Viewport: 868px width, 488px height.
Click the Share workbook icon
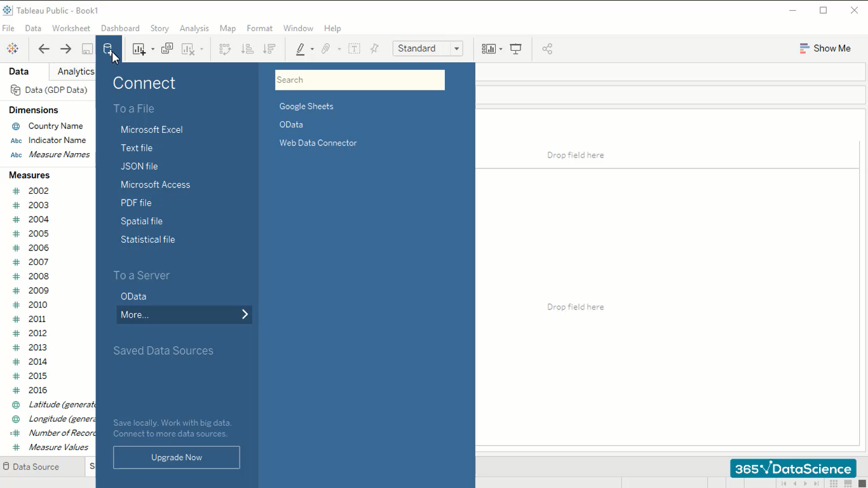[x=547, y=49]
